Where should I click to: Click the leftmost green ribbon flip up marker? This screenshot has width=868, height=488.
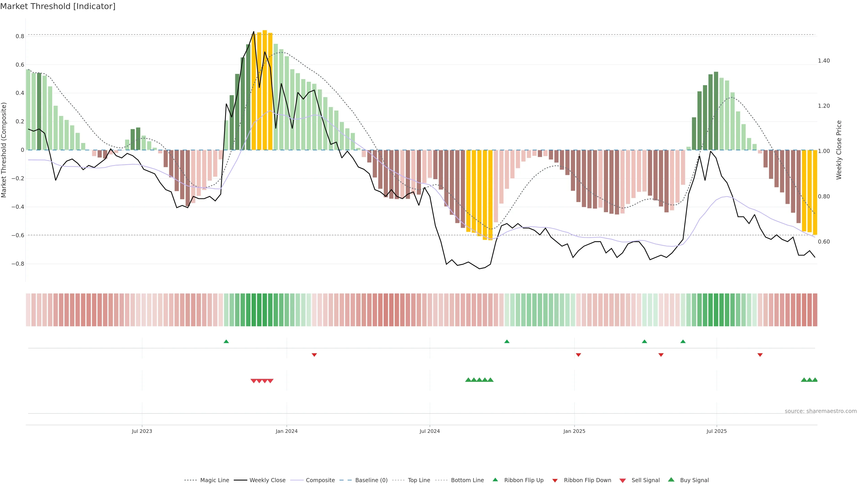[x=226, y=342]
